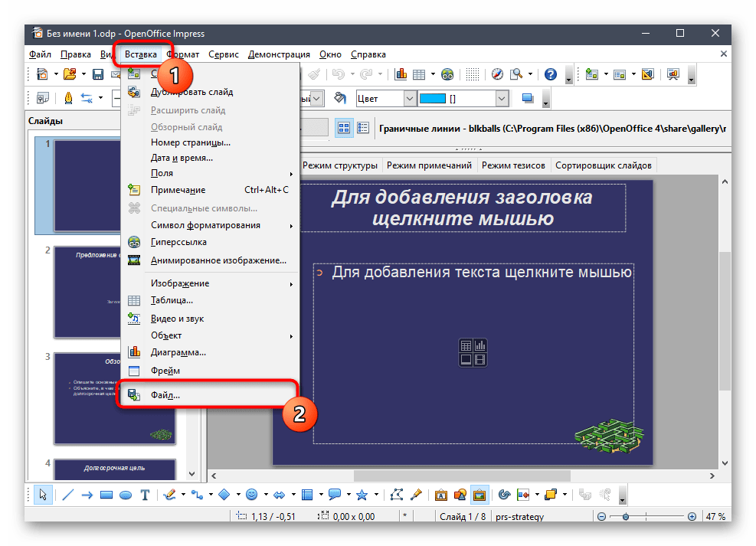Click the Hyperlink globe icon in top toolbar
Screen dimensions: 756x546
pyautogui.click(x=447, y=74)
